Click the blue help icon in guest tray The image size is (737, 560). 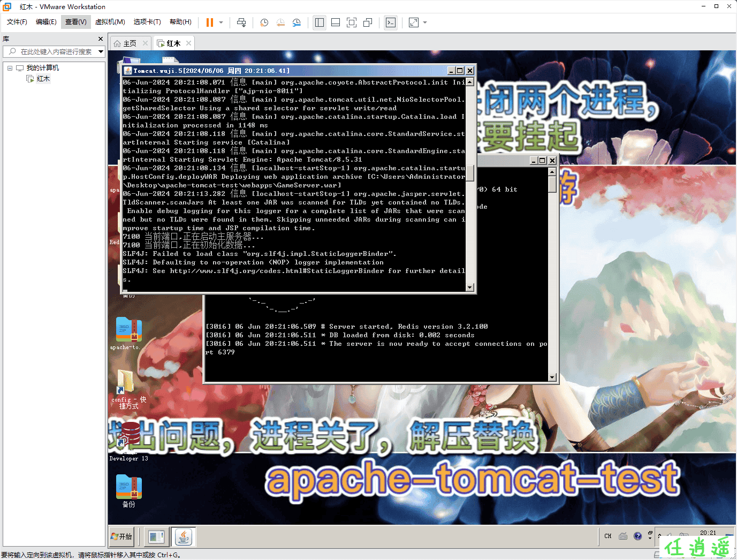pyautogui.click(x=637, y=536)
